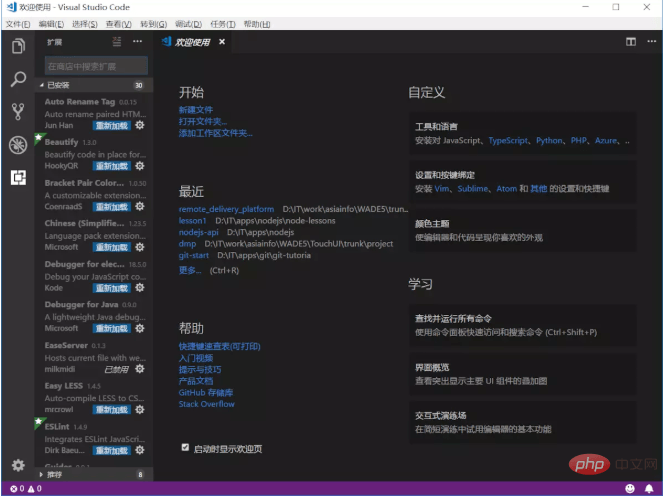Click in 在商店中搜索扩展 search field
Image resolution: width=668 pixels, height=497 pixels.
96,66
